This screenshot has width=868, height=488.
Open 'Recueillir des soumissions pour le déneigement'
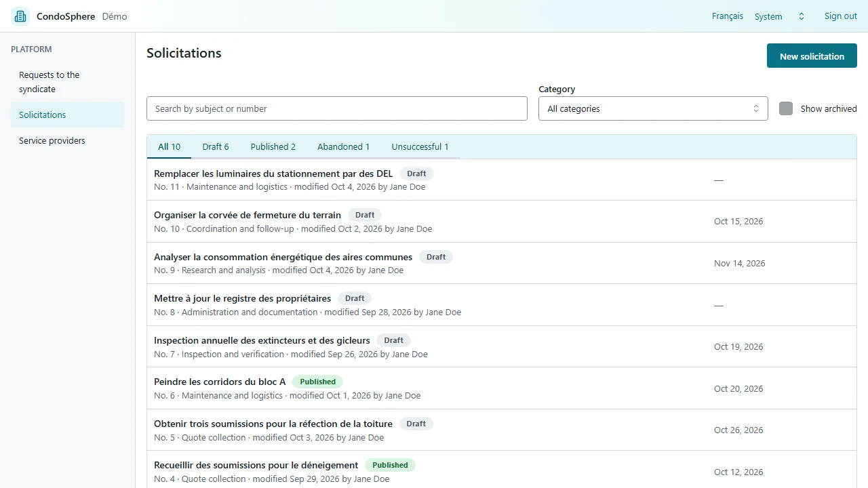256,465
